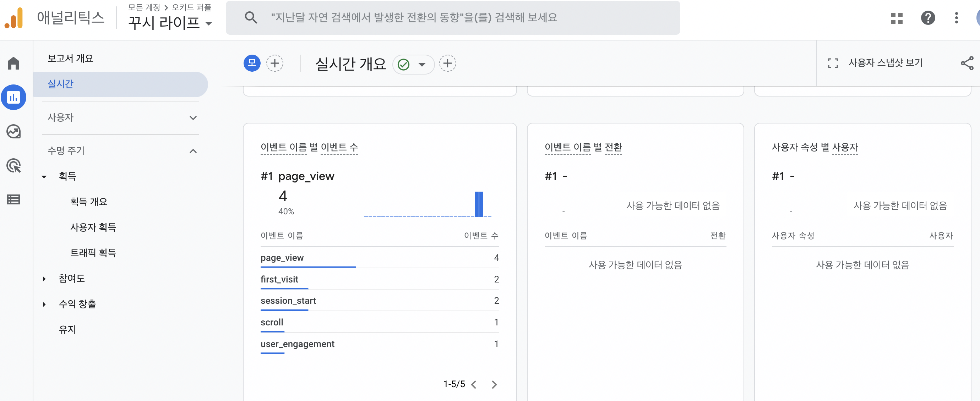Screen dimensions: 980x401
Task: Open the Explore icon in left rail
Action: pos(14,132)
